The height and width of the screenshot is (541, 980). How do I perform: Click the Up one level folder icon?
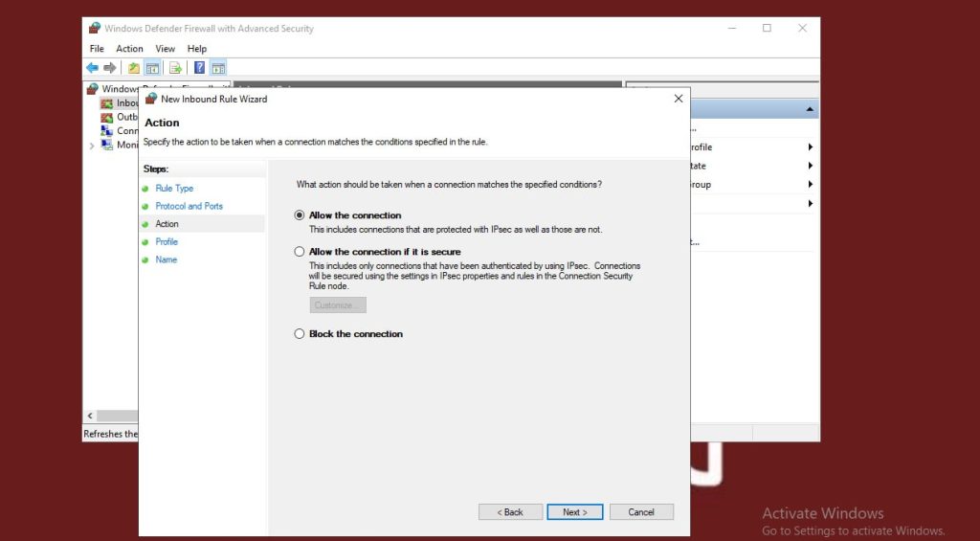point(134,68)
